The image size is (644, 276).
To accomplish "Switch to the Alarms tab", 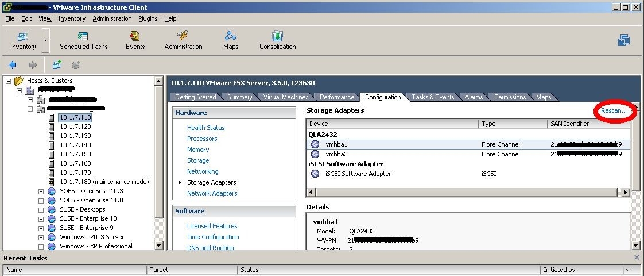I will click(474, 97).
